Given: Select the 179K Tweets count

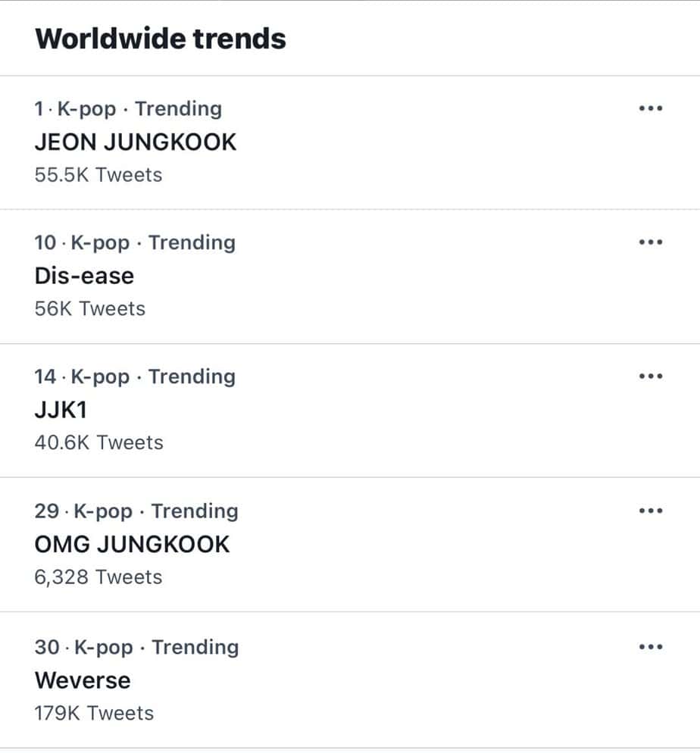Looking at the screenshot, I should coord(94,713).
